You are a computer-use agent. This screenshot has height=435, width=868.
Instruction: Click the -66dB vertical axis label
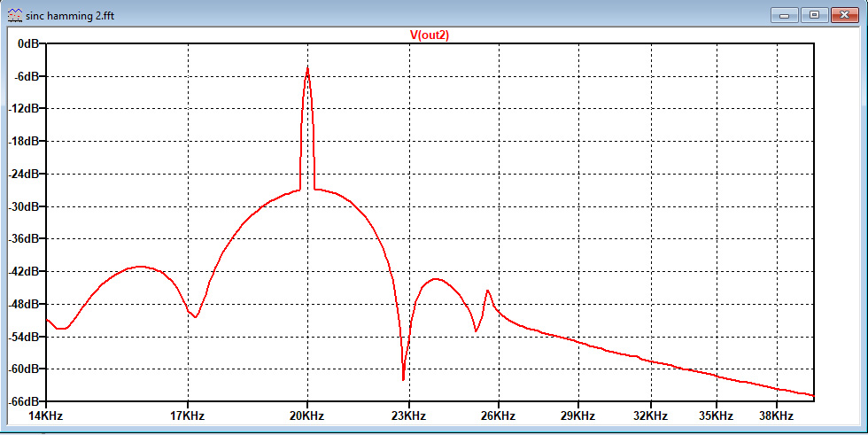[x=24, y=401]
